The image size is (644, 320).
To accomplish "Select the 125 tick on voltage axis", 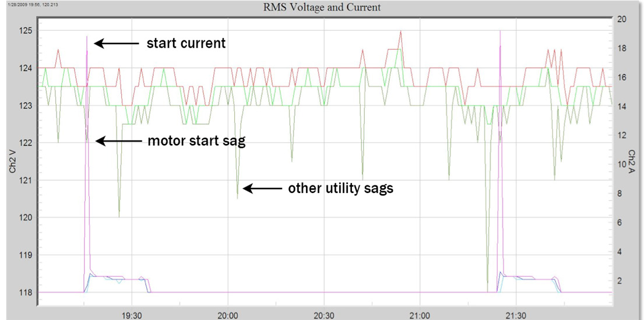I will click(x=26, y=31).
